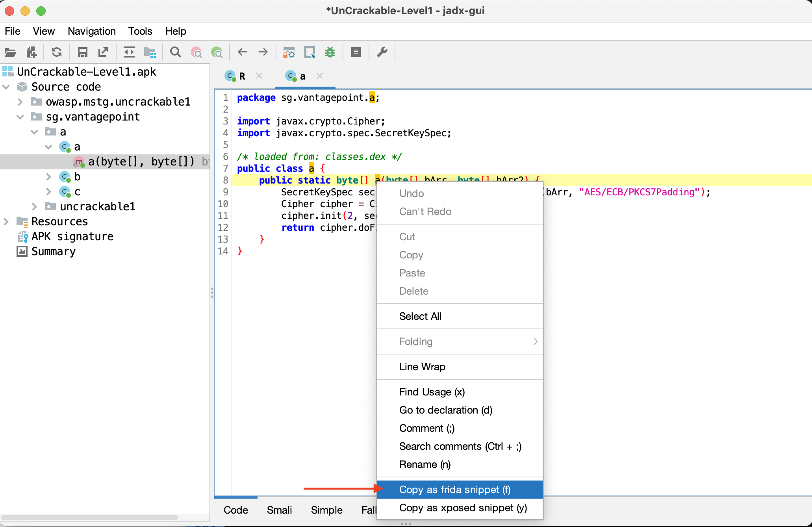
Task: Open the debugger green bug icon
Action: (x=330, y=52)
